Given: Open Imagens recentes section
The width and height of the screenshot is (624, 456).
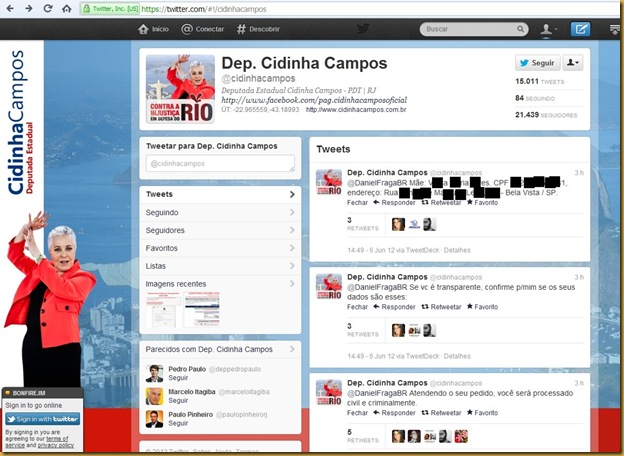Looking at the screenshot, I should pos(220,284).
